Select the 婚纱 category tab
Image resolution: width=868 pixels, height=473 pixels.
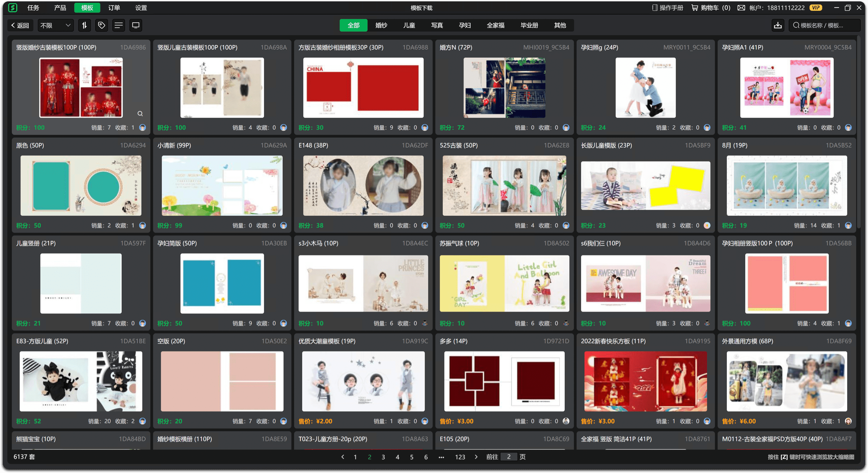pos(381,25)
